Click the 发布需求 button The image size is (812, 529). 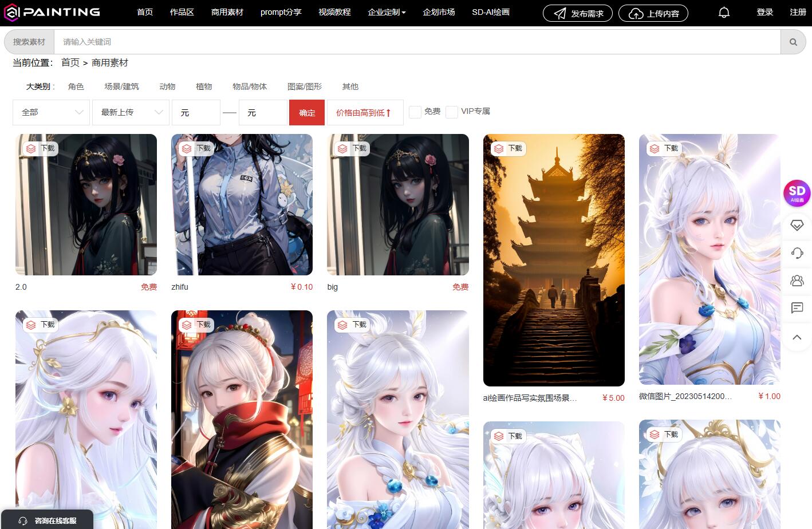(x=577, y=13)
